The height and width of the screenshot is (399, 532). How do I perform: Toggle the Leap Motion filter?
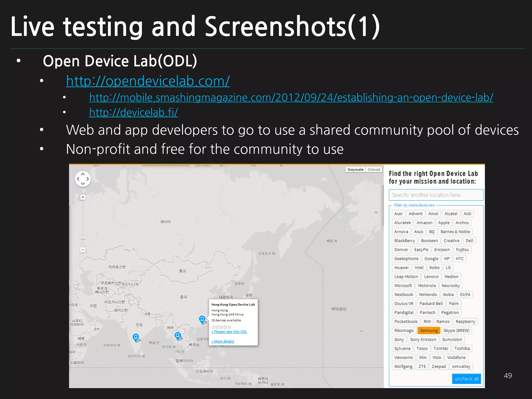(406, 277)
